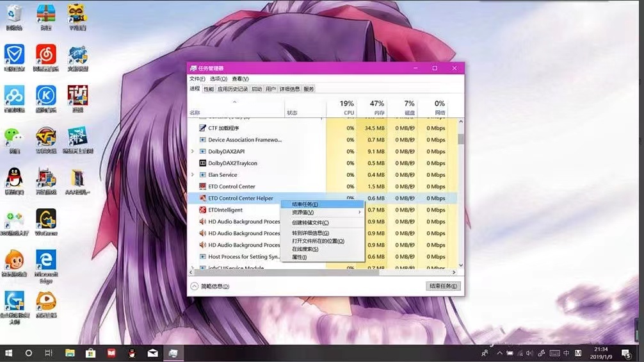Open the 文件(F) menu
This screenshot has height=362, width=644.
coord(197,78)
